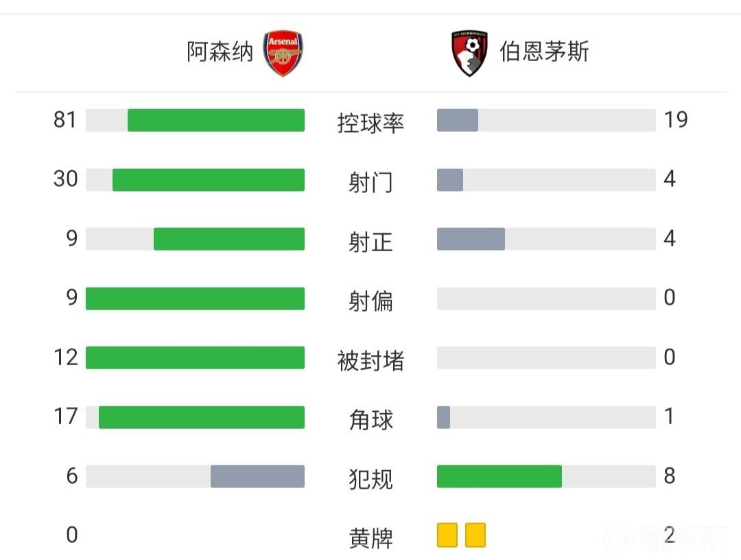Click Arsenal's gray fouls bar
This screenshot has height=560, width=741.
tap(257, 476)
